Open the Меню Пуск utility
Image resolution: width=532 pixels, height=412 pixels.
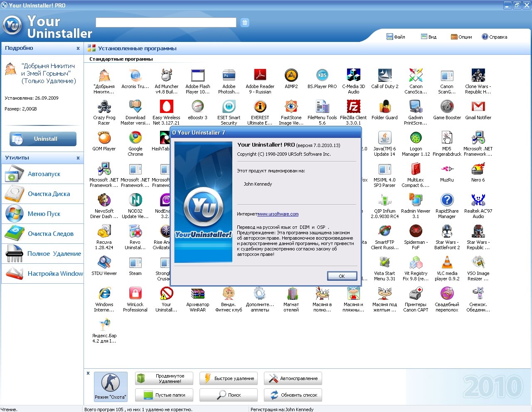point(42,214)
